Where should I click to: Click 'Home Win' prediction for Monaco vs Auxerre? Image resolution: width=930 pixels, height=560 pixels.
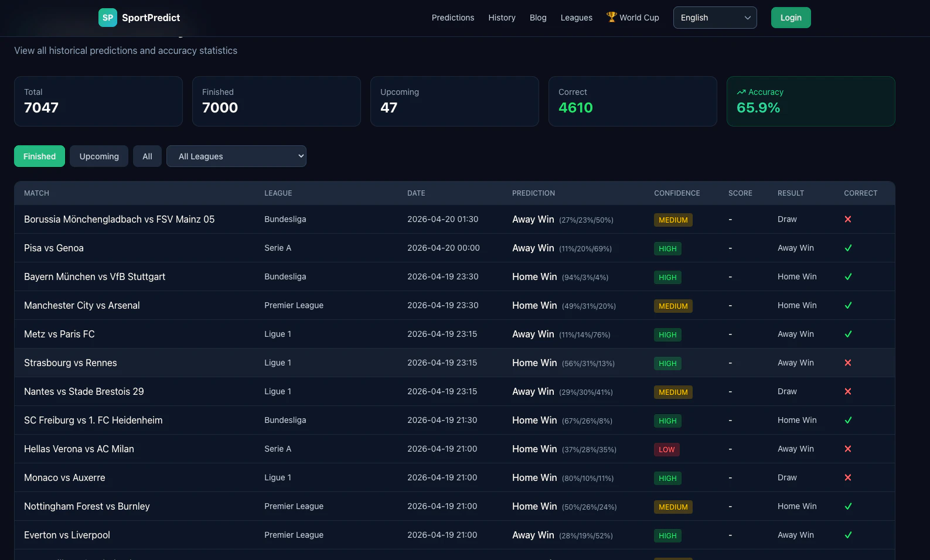coord(534,477)
